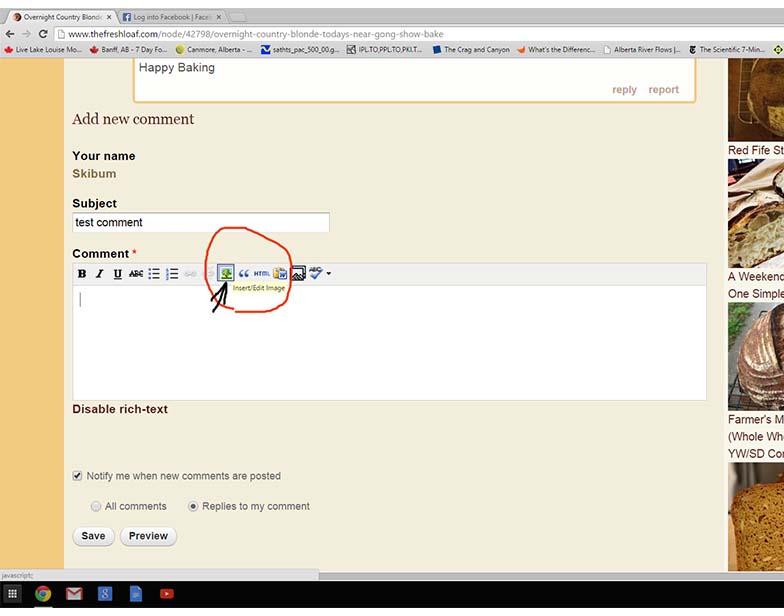Open the HTML source editor button

pyautogui.click(x=261, y=274)
